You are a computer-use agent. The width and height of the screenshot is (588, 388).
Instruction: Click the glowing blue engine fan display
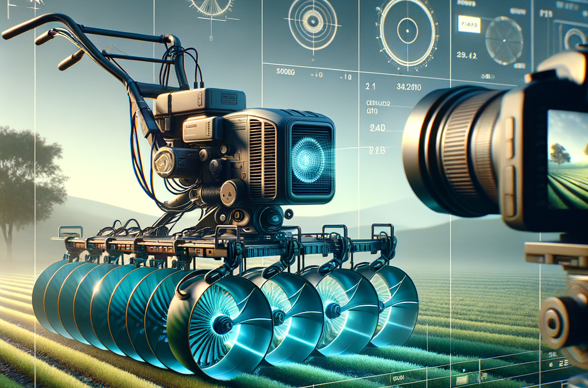[308, 159]
